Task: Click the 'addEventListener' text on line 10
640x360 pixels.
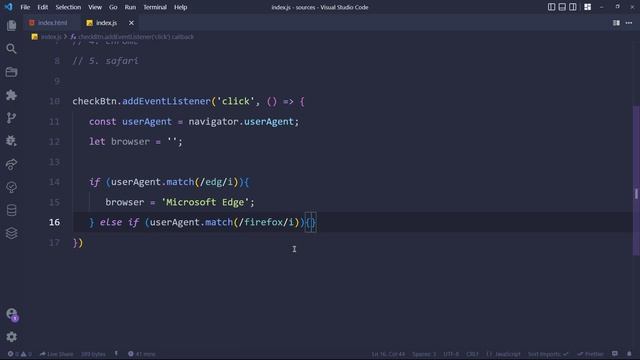Action: click(166, 101)
